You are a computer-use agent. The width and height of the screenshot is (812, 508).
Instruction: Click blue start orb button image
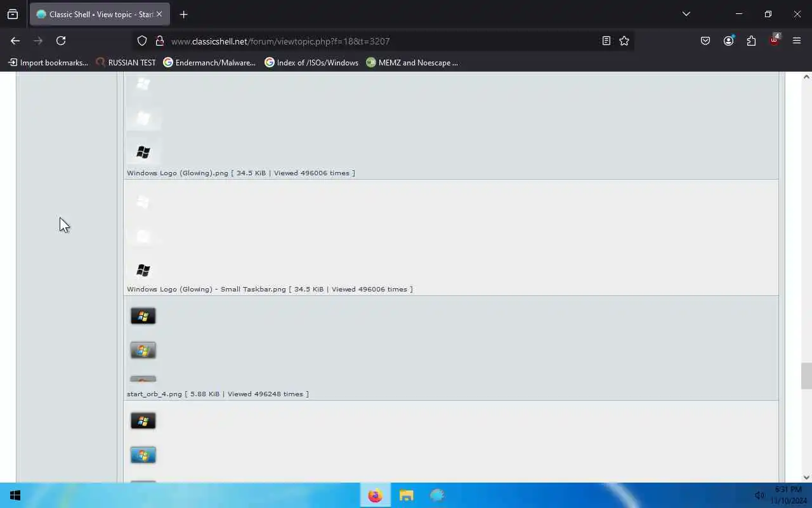[x=143, y=455]
